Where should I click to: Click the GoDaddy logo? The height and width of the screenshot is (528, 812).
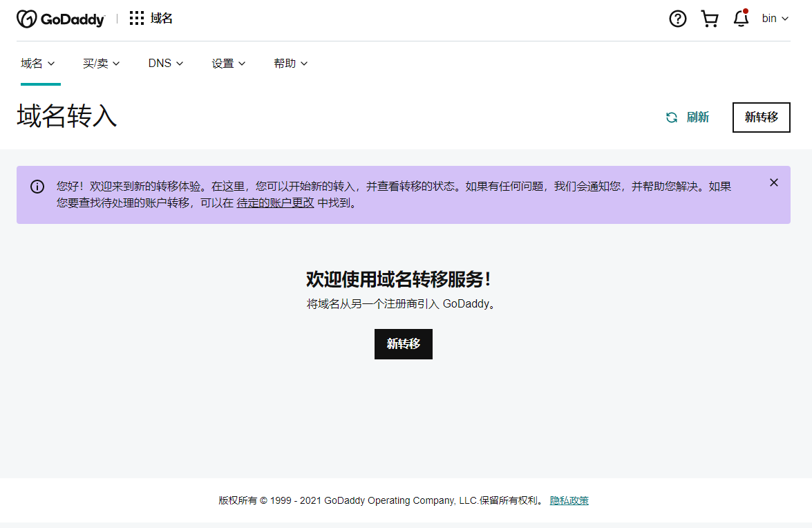(x=61, y=19)
